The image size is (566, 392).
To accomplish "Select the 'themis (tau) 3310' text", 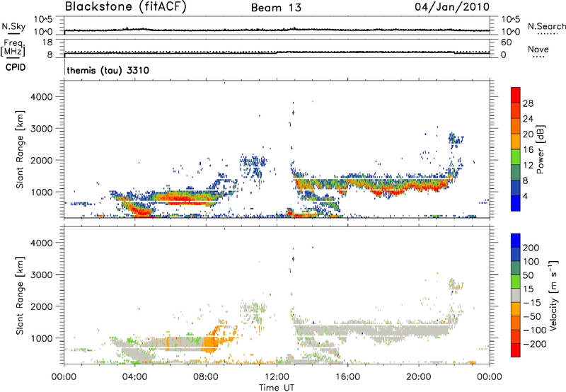I will click(x=108, y=70).
